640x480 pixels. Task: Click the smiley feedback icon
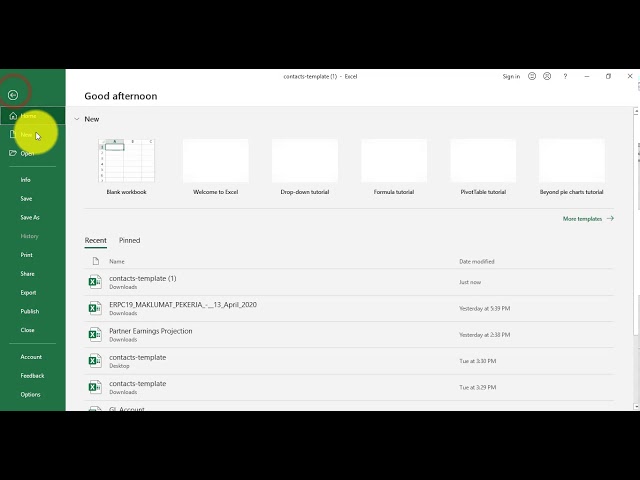532,76
